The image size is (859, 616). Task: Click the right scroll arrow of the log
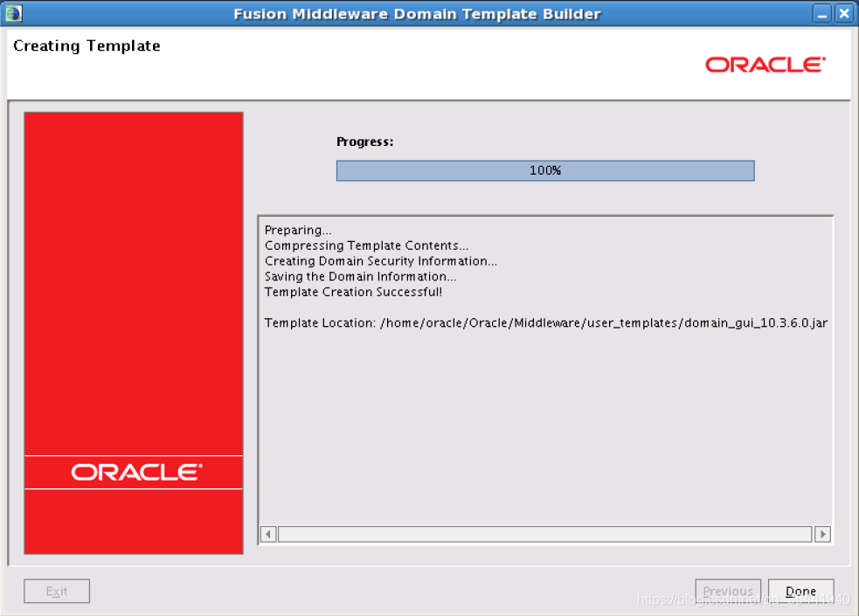click(822, 534)
